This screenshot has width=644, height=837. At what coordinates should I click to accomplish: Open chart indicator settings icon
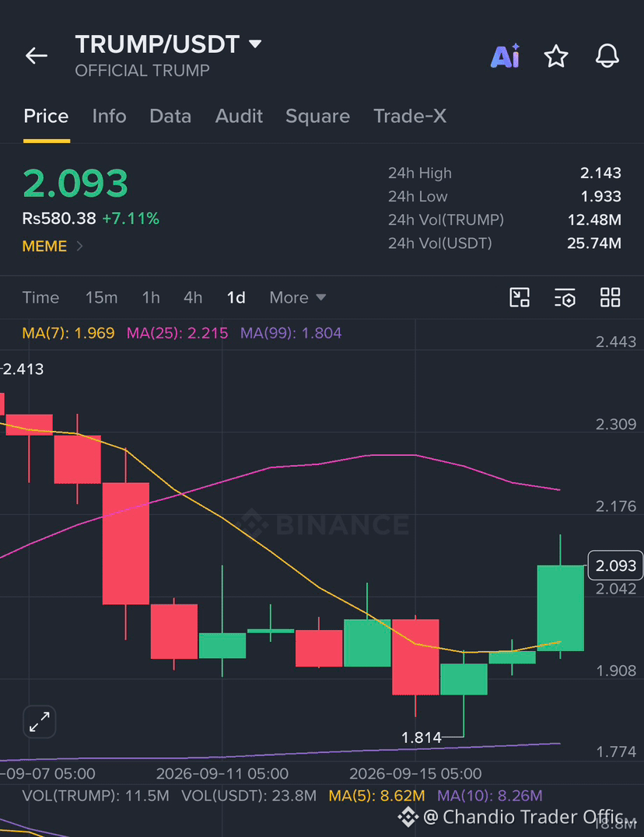[565, 298]
